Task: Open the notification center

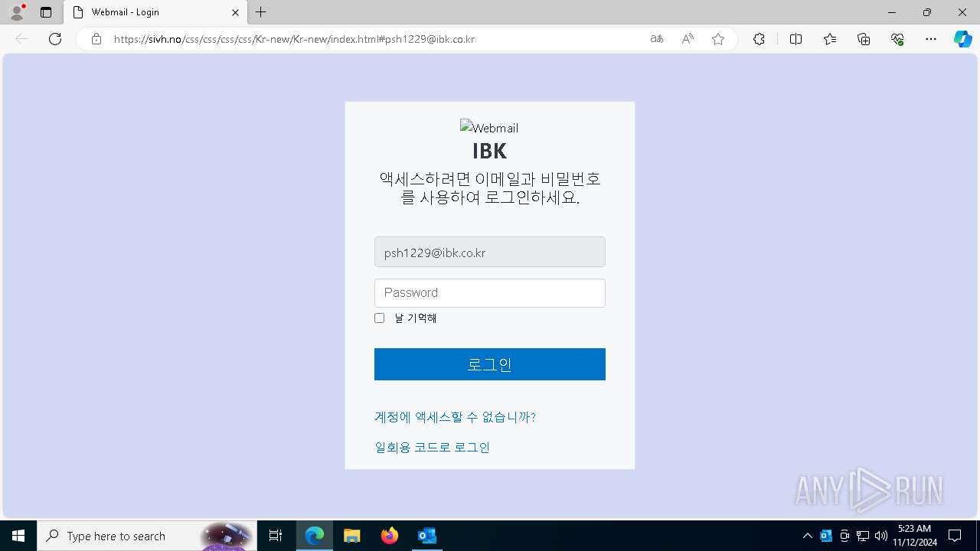Action: (955, 536)
